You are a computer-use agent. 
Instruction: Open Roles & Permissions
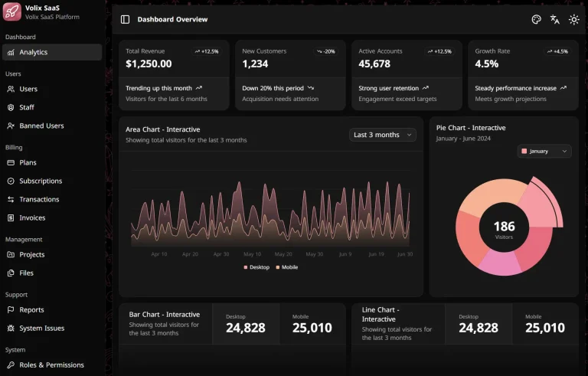pos(52,365)
